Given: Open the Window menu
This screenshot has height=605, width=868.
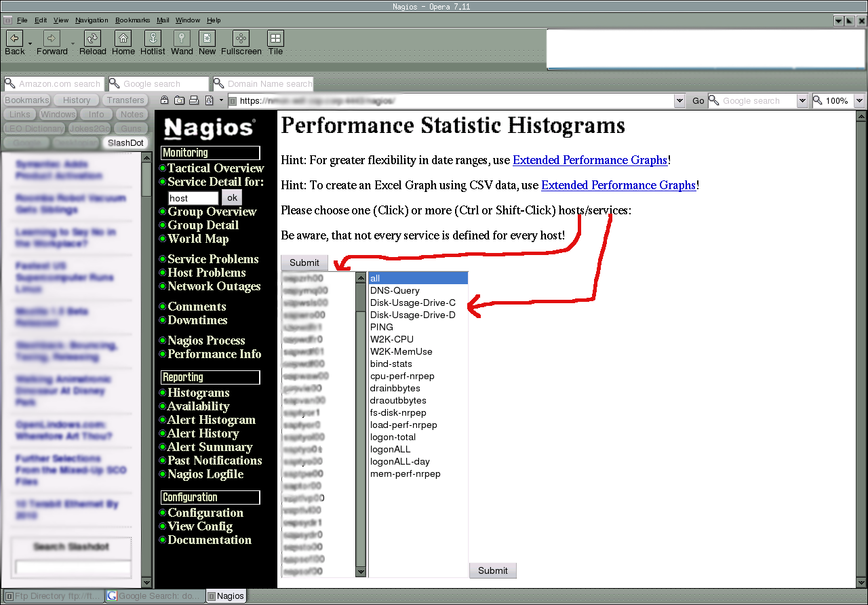Looking at the screenshot, I should 188,20.
